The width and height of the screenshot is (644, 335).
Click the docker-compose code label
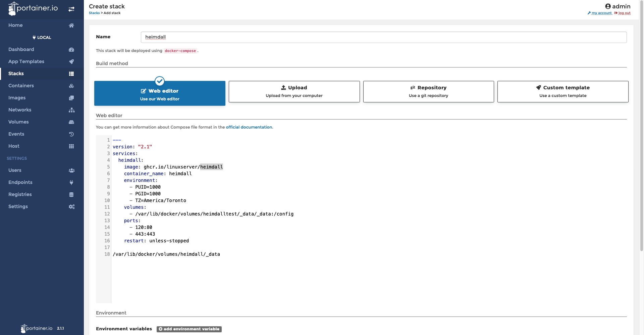180,51
